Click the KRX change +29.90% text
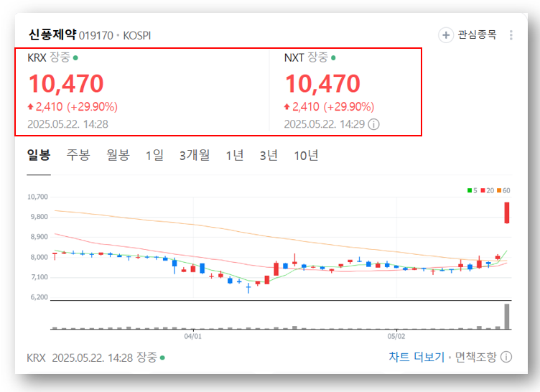Screen dimensions: 540x392 [x=93, y=107]
